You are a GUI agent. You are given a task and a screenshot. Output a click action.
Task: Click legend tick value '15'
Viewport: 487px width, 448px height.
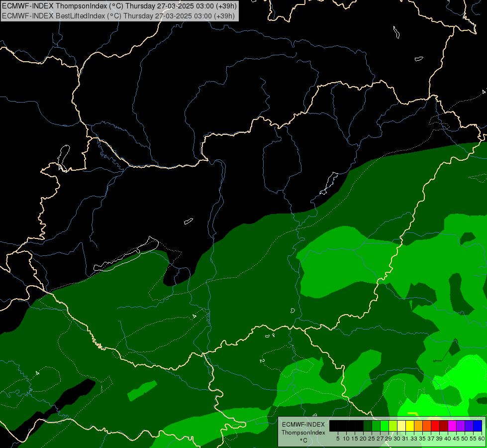tap(355, 439)
